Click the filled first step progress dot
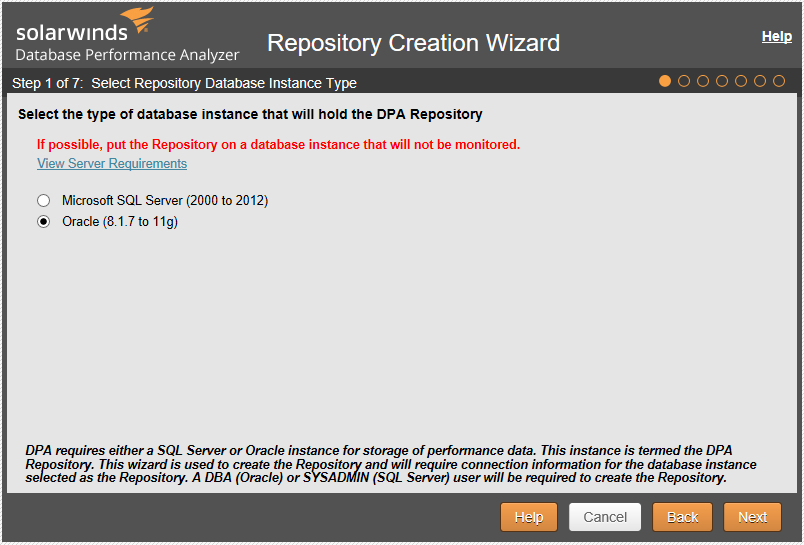 [x=665, y=81]
